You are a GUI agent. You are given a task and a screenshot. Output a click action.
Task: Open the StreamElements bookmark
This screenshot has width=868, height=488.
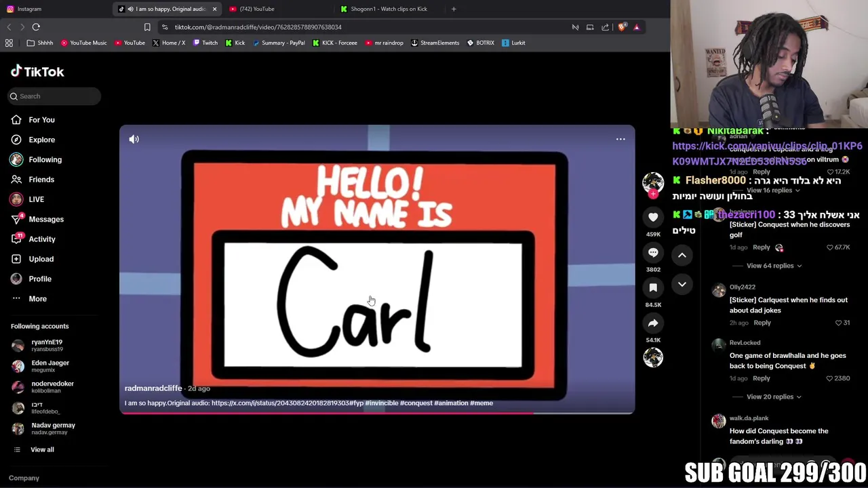point(435,43)
